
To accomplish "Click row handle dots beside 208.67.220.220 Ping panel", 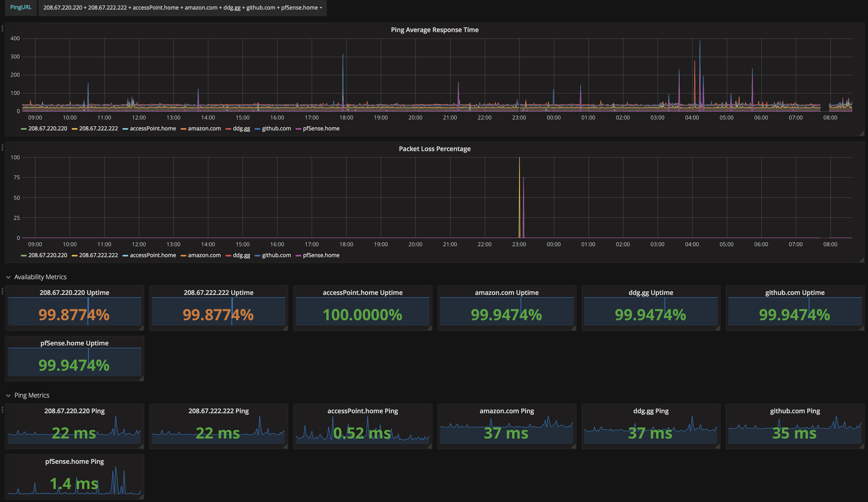I will tap(3, 409).
